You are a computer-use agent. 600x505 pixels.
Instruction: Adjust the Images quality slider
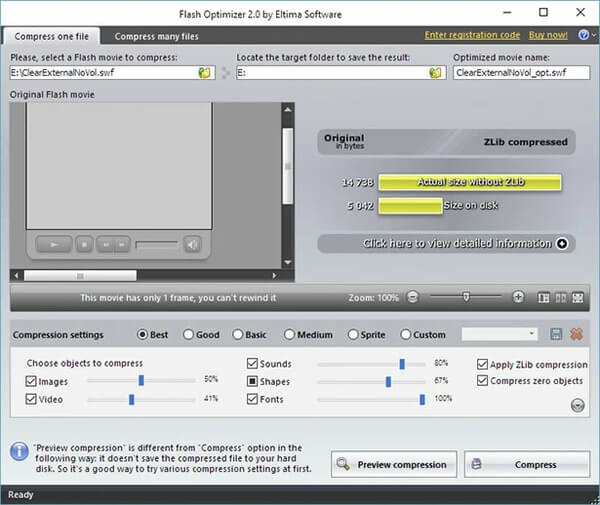141,380
